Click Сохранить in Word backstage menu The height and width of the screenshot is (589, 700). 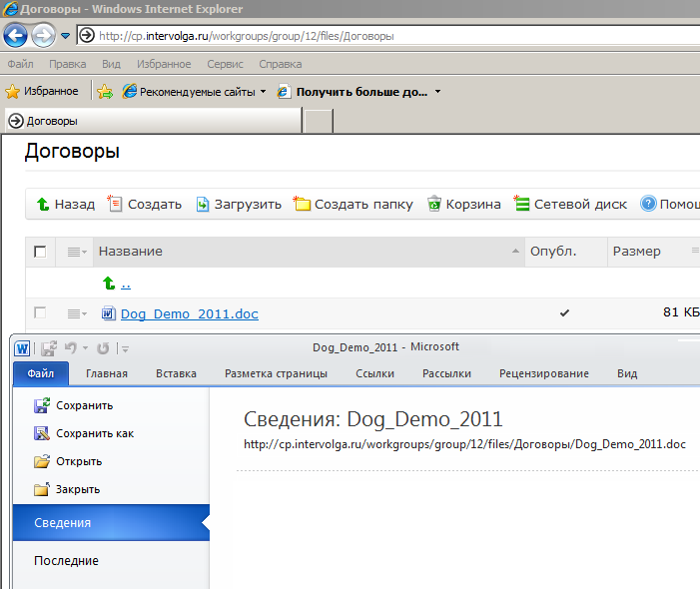pyautogui.click(x=74, y=405)
